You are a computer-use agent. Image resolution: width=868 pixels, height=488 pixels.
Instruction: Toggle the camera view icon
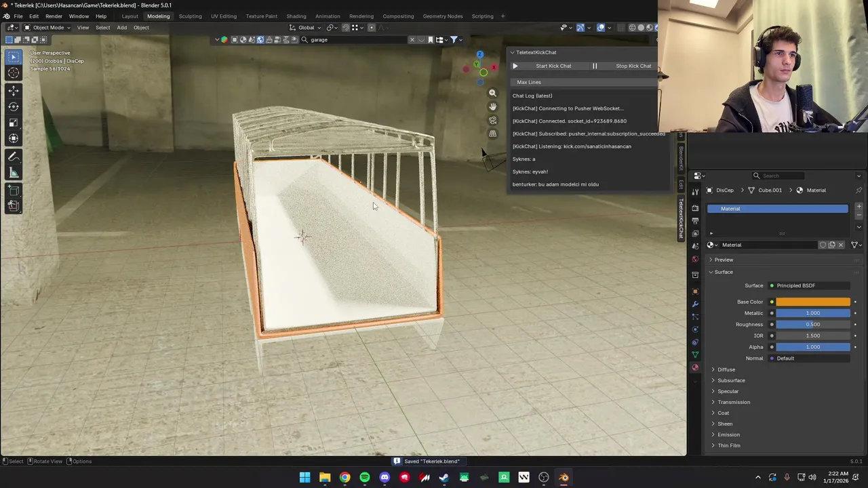click(x=493, y=120)
